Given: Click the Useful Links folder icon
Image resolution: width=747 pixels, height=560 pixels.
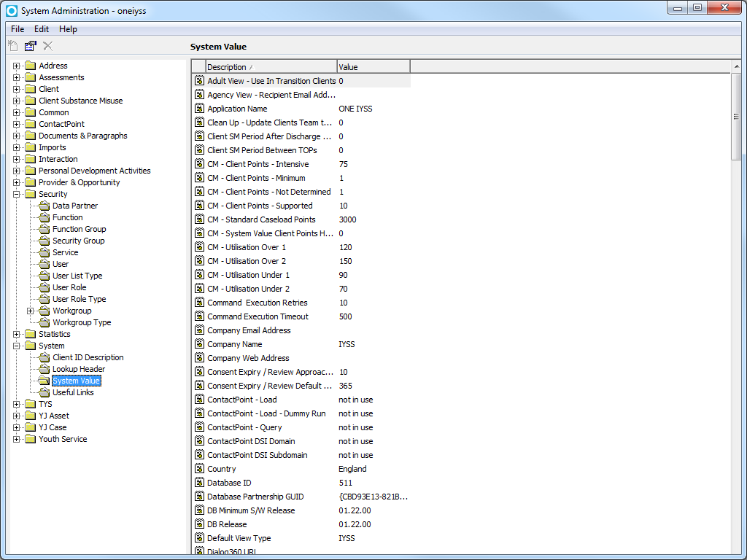Looking at the screenshot, I should 44,392.
